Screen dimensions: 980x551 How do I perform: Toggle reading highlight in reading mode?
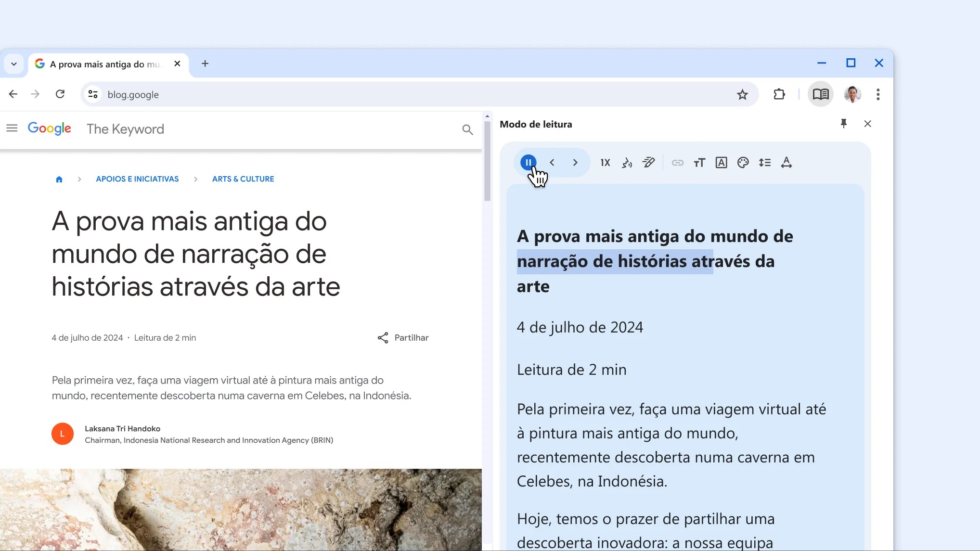click(649, 163)
